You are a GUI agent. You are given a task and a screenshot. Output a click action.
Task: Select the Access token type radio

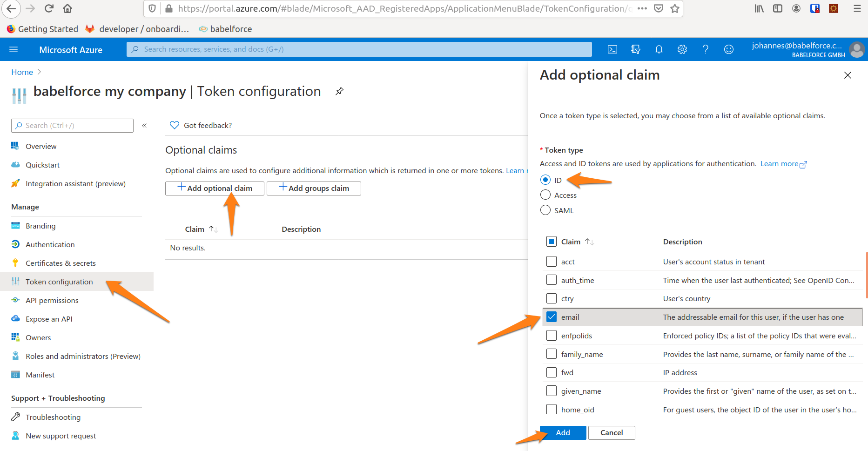pyautogui.click(x=545, y=195)
